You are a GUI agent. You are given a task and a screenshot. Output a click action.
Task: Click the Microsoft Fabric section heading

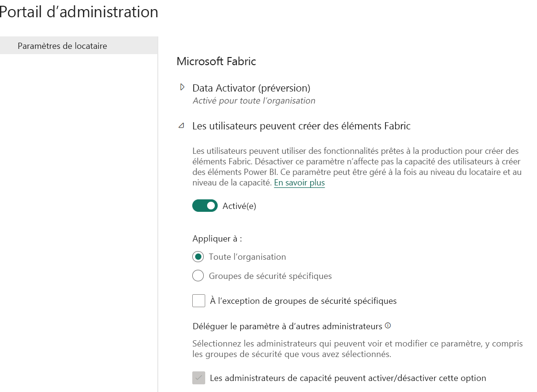216,61
